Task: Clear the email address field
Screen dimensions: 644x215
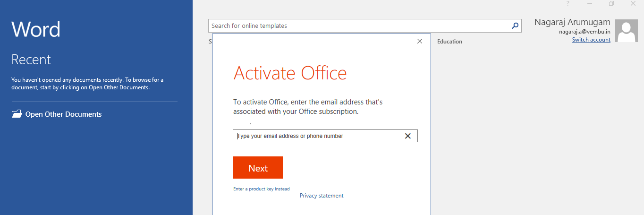Action: (408, 136)
